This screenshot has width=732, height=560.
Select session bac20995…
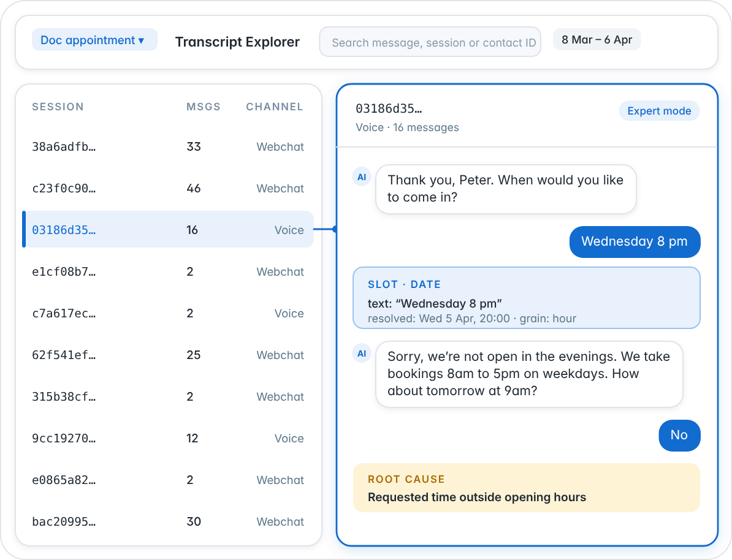(x=168, y=521)
